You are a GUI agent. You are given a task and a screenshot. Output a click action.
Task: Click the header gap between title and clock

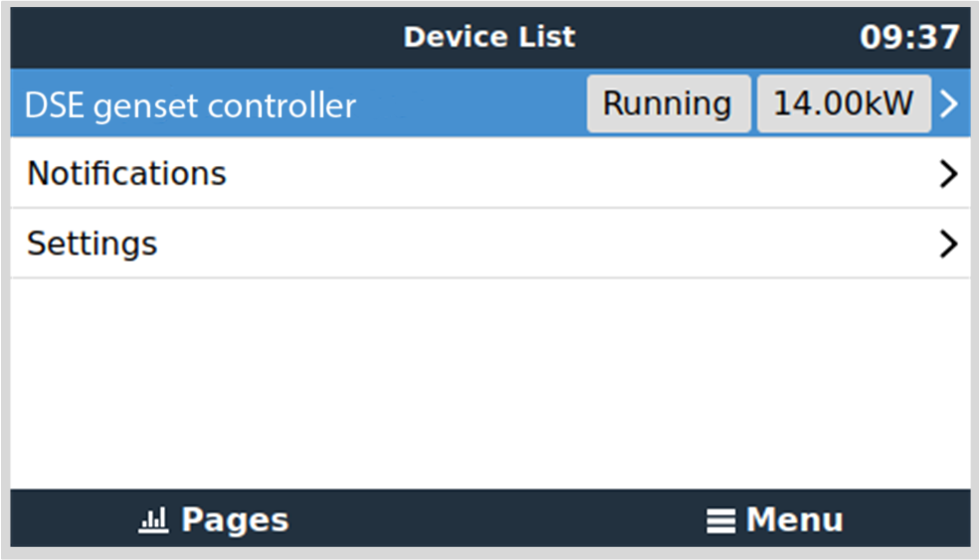(x=716, y=38)
